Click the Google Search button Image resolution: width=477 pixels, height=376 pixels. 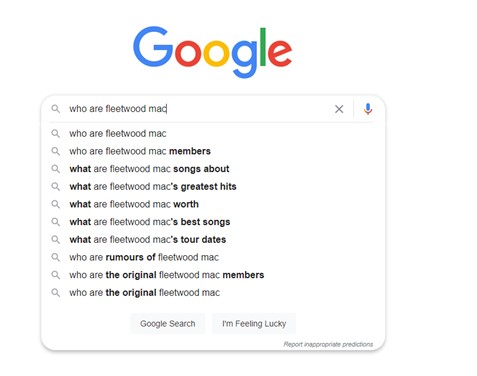pyautogui.click(x=168, y=323)
